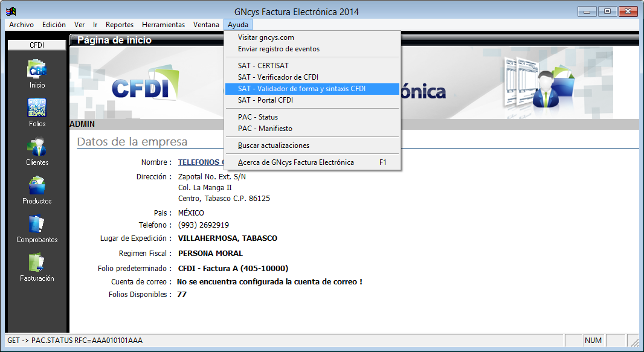Select the CFDI sidebar header button
Viewport: 644px width, 352px height.
(37, 45)
